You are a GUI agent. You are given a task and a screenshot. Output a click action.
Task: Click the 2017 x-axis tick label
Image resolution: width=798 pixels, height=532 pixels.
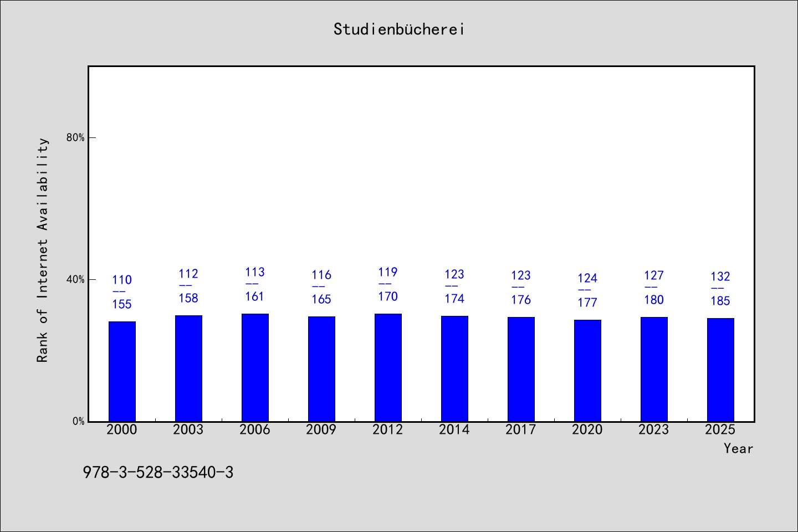521,429
